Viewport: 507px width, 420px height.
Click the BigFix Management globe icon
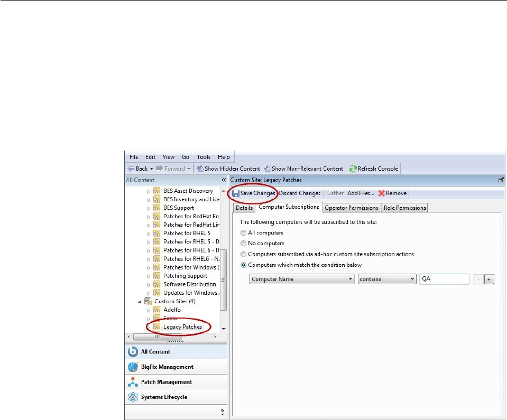(x=133, y=367)
